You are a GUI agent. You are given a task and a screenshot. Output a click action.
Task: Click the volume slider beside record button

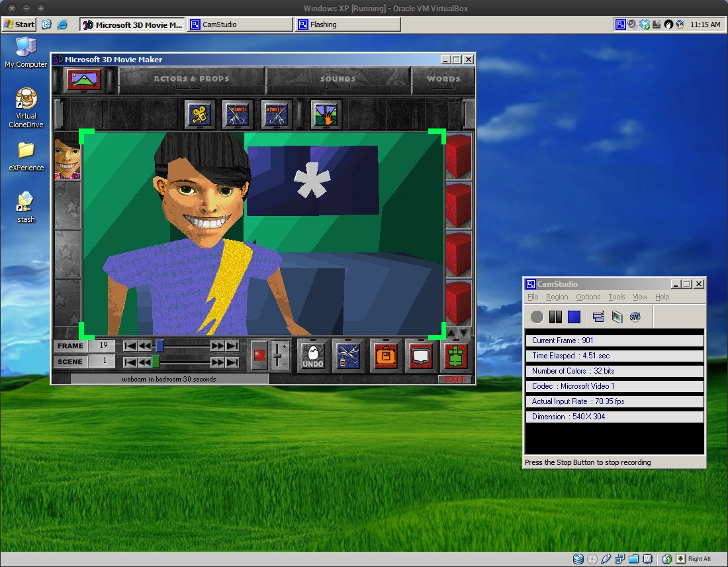point(279,356)
